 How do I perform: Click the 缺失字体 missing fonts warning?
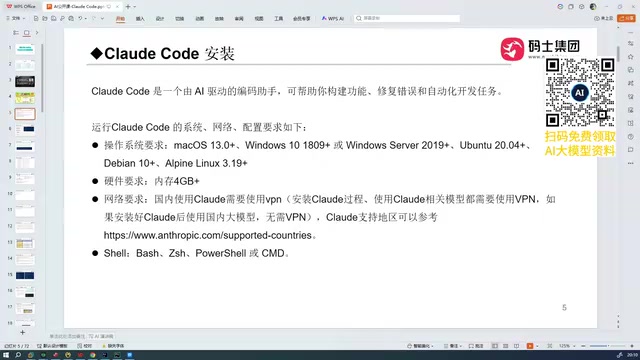coord(113,346)
